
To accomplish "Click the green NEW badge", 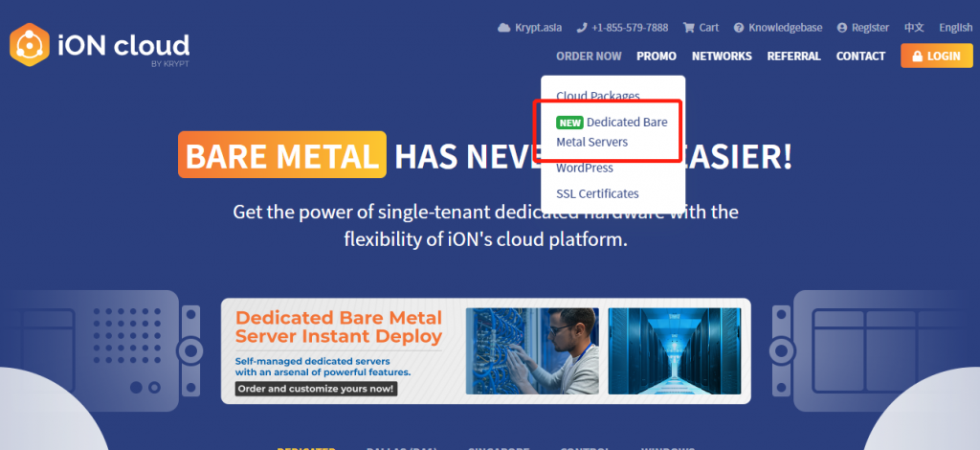I will coord(569,123).
